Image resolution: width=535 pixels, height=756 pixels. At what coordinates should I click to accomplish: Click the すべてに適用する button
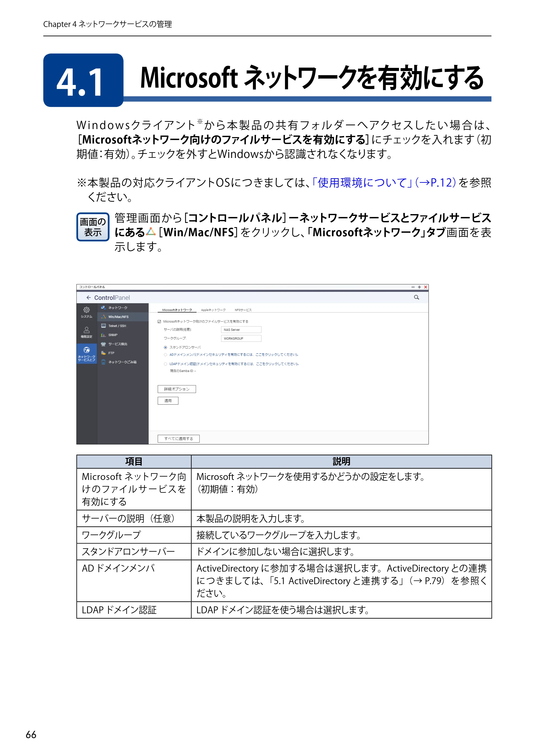pos(179,439)
